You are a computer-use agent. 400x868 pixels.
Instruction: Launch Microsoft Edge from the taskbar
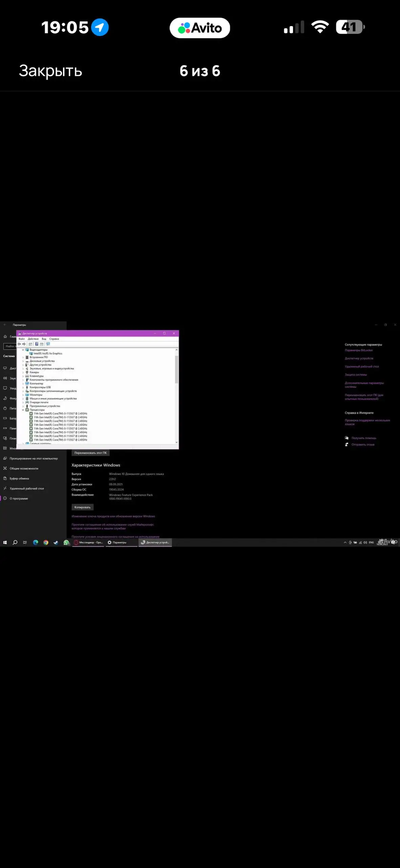36,542
